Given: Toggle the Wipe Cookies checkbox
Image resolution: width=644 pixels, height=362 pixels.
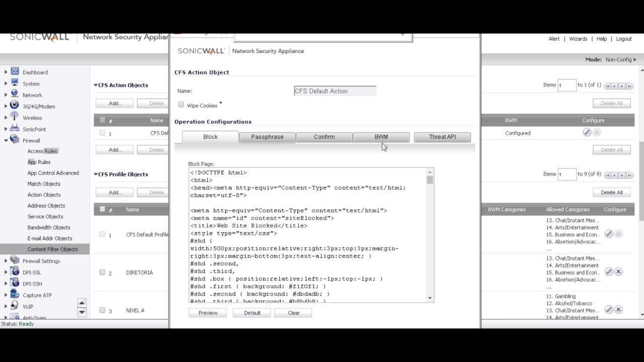Looking at the screenshot, I should (181, 105).
